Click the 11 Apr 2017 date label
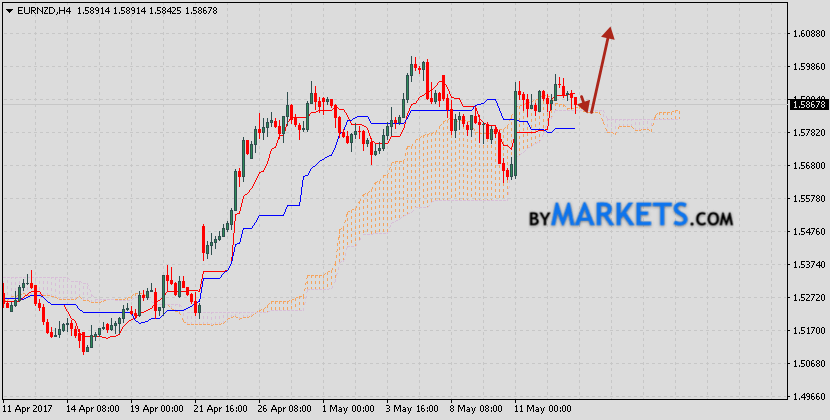Screen dimensions: 830x420 (27, 409)
